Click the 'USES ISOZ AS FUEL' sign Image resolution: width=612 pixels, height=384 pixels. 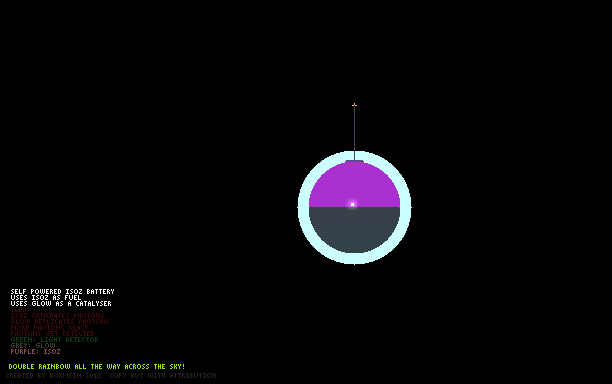coord(46,297)
